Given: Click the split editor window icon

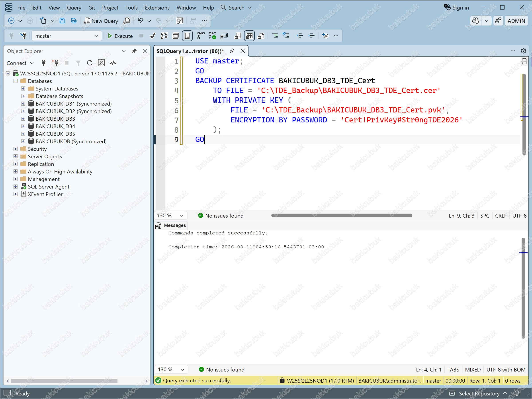Looking at the screenshot, I should [x=524, y=62].
